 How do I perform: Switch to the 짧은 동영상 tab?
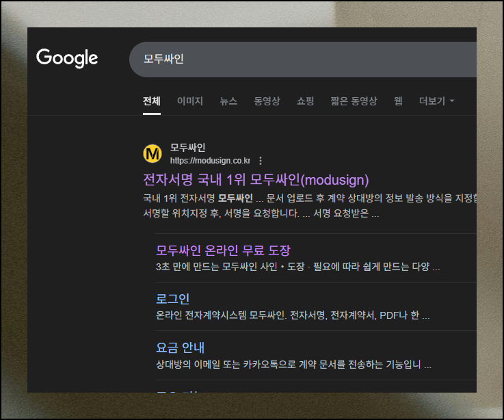point(354,101)
